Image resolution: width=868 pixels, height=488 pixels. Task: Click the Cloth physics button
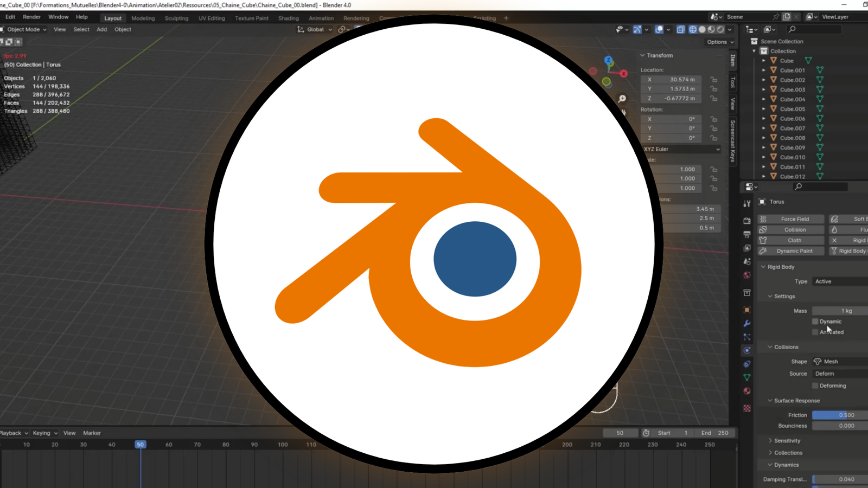click(791, 240)
